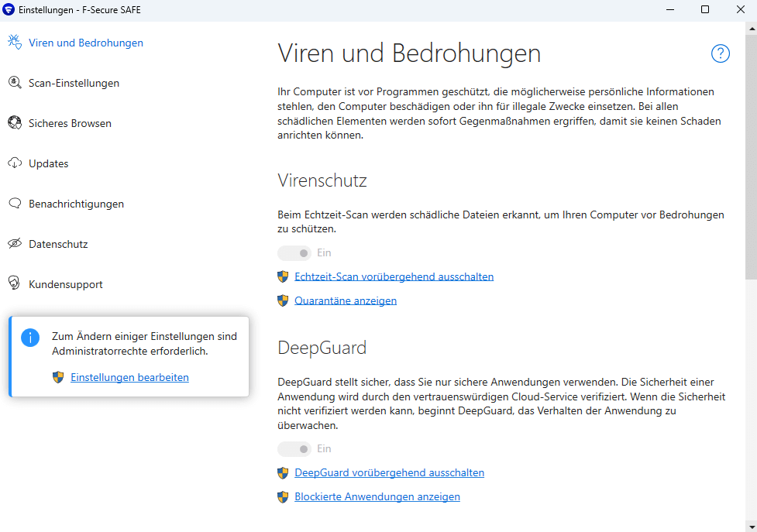The image size is (757, 532).
Task: Open the Quarantäne anzeigen link
Action: 346,301
